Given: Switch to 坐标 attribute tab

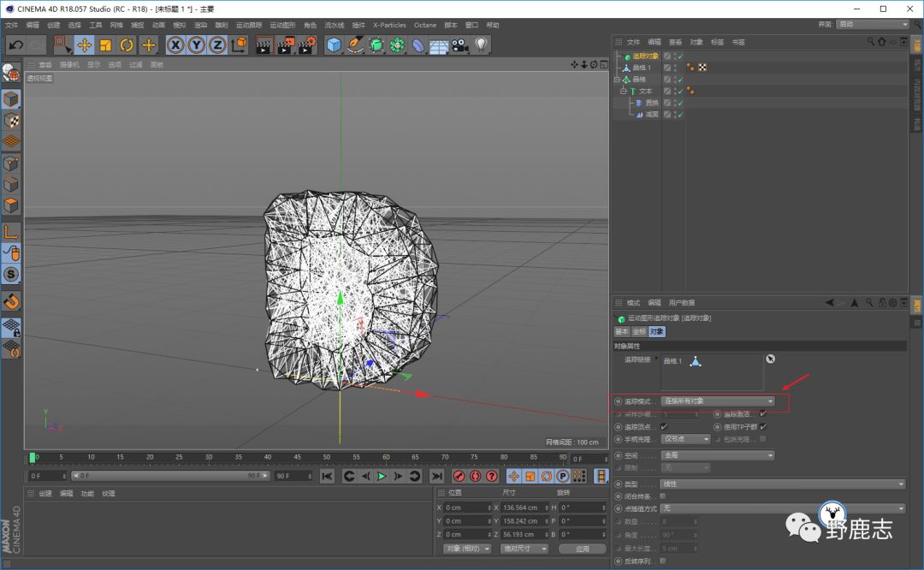Looking at the screenshot, I should click(639, 332).
